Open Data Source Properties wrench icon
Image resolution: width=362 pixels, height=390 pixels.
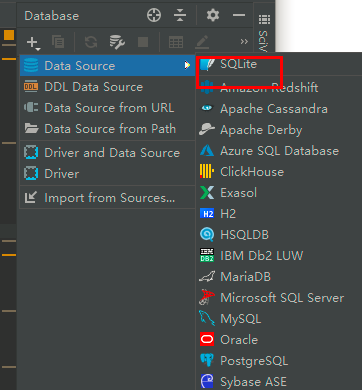tap(117, 42)
